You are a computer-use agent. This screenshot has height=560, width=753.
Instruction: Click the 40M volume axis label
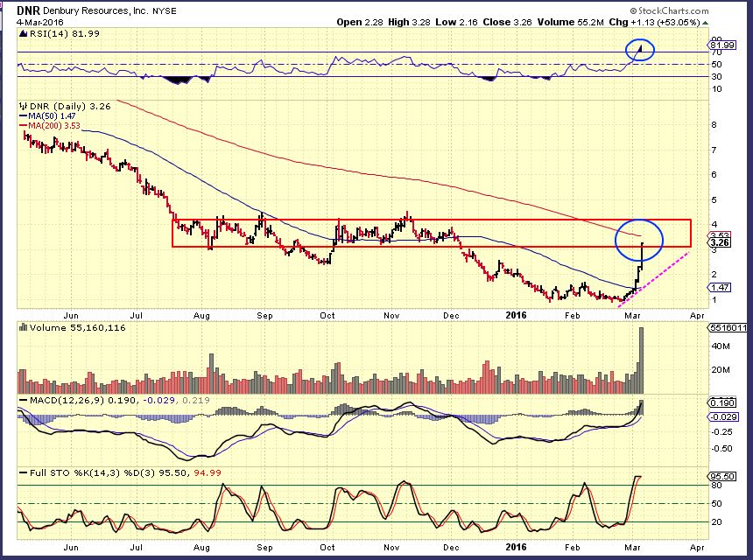[721, 346]
